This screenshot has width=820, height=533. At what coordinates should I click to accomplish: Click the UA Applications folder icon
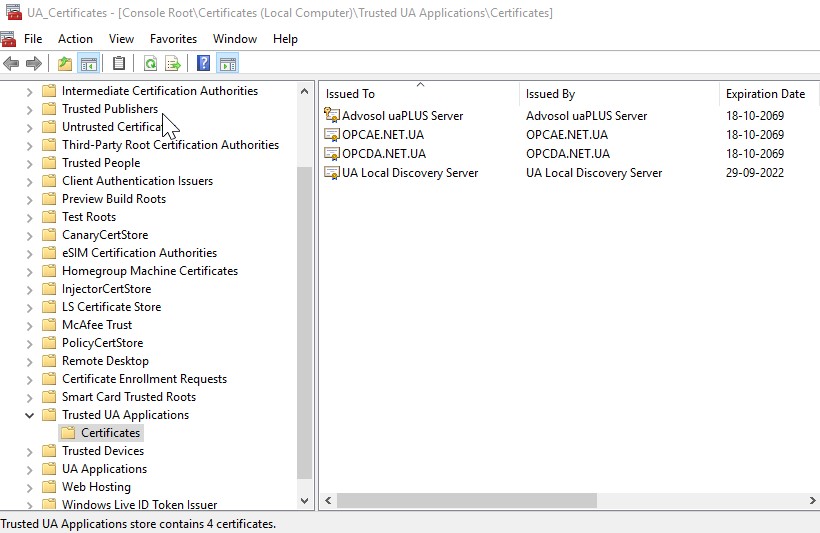(49, 469)
